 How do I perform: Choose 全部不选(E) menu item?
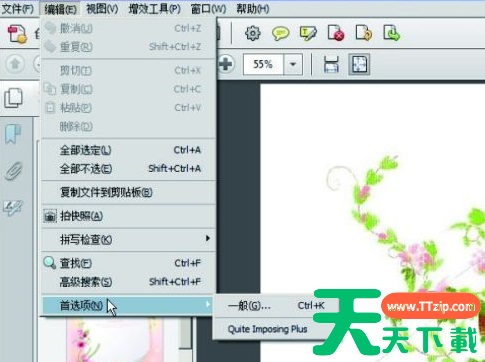(x=129, y=169)
